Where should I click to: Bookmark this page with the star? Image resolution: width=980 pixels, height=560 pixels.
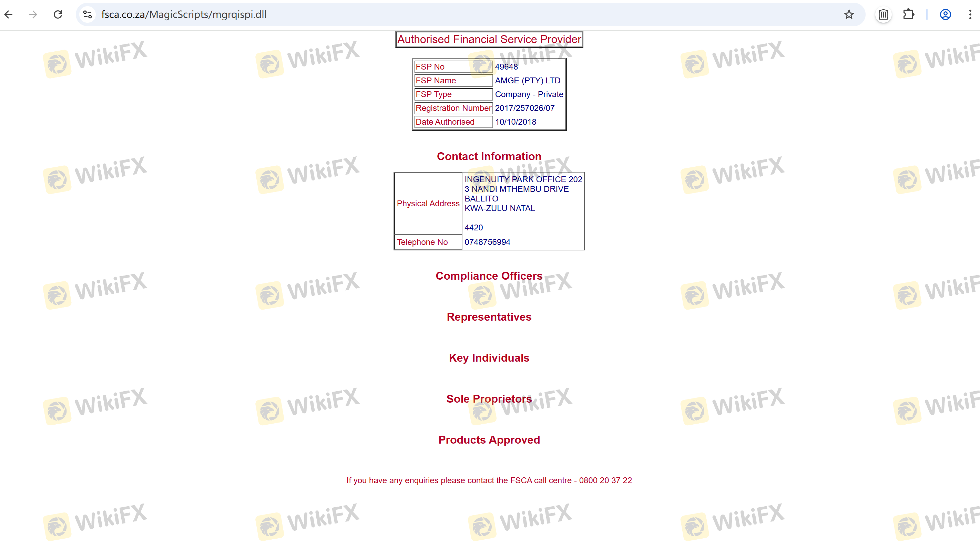tap(848, 14)
